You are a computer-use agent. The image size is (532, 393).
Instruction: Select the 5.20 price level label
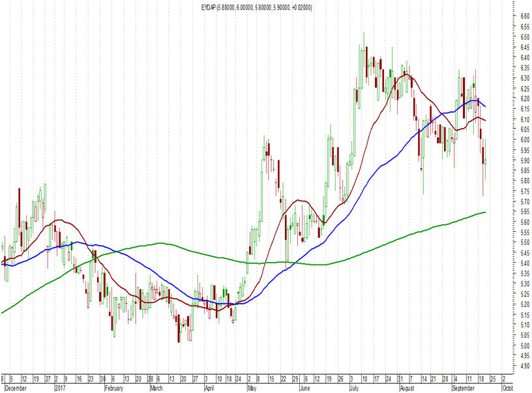coord(525,304)
